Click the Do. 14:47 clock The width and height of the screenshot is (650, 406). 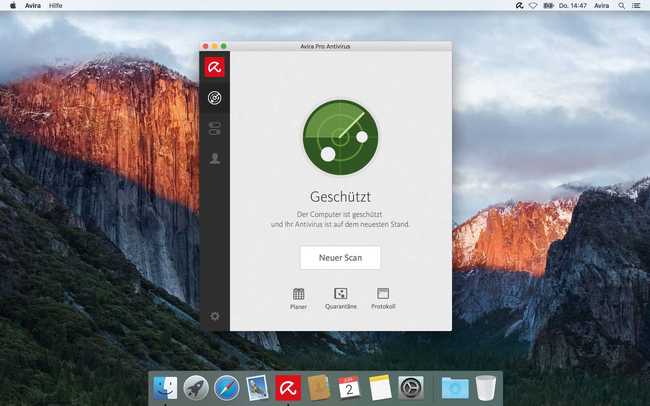pos(572,5)
